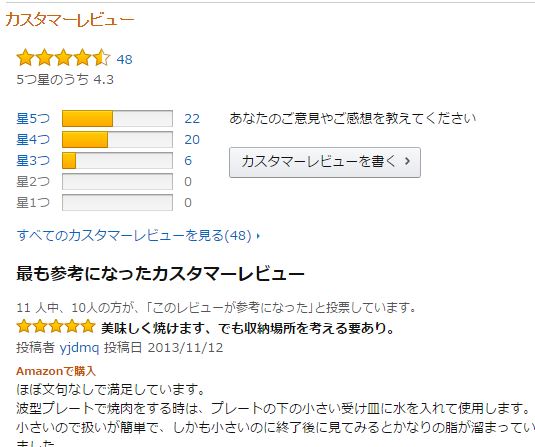Viewport: 535px width, 447px height.
Task: Click the 星5つ rating filter link
Action: [33, 119]
